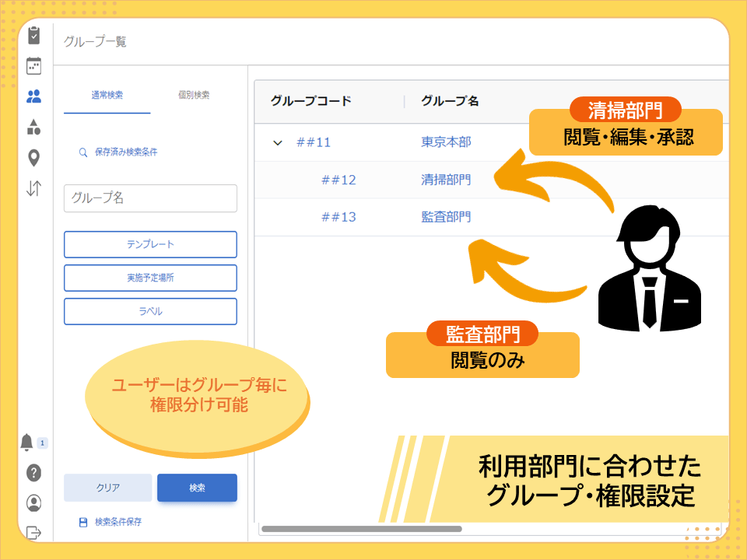Open the calendar schedule icon in sidebar

point(33,66)
